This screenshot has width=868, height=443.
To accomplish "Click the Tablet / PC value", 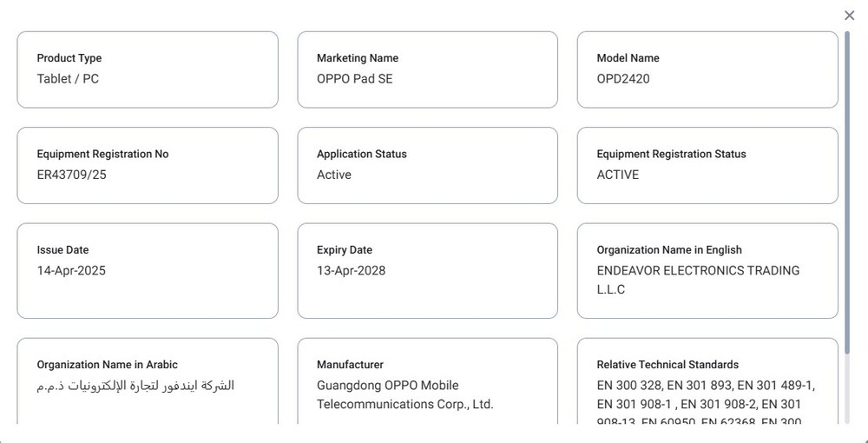I will 68,79.
